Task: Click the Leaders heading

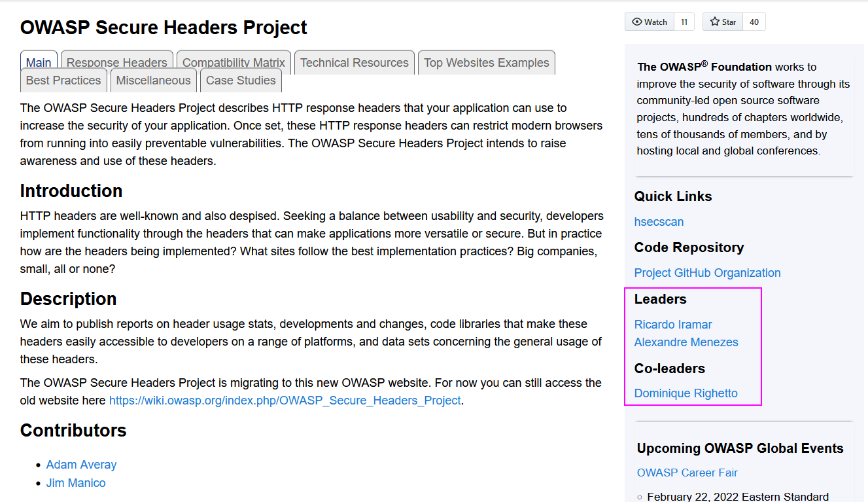Action: point(661,299)
